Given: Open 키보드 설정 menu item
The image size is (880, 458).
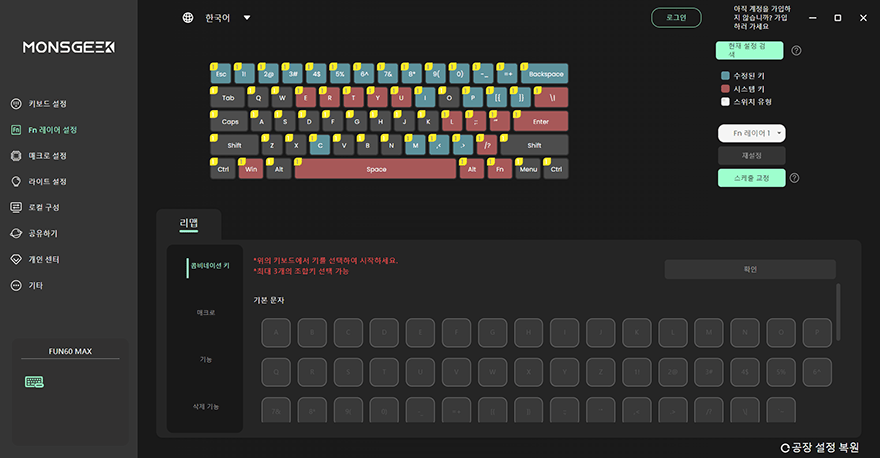Looking at the screenshot, I should click(x=47, y=104).
